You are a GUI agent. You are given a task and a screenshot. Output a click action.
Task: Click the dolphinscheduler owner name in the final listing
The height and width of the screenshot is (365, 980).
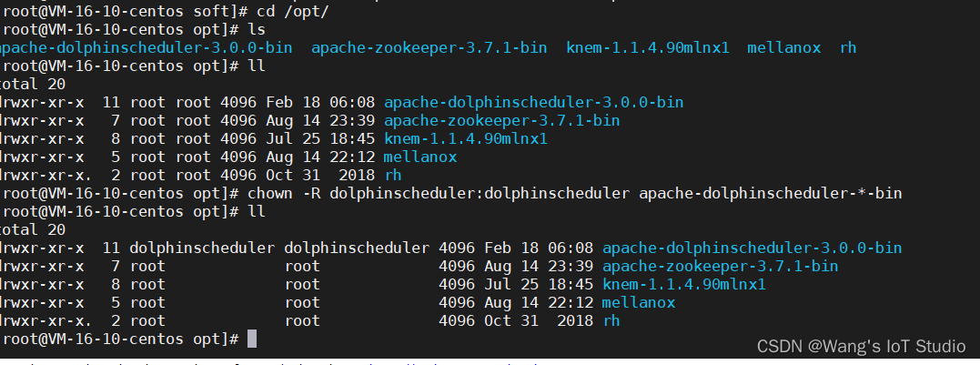(201, 248)
